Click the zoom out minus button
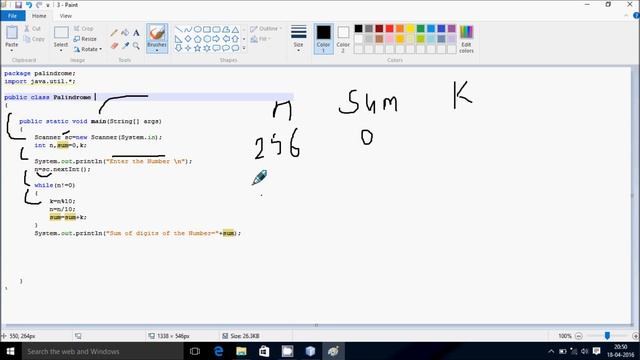The image size is (640, 360). (x=578, y=336)
